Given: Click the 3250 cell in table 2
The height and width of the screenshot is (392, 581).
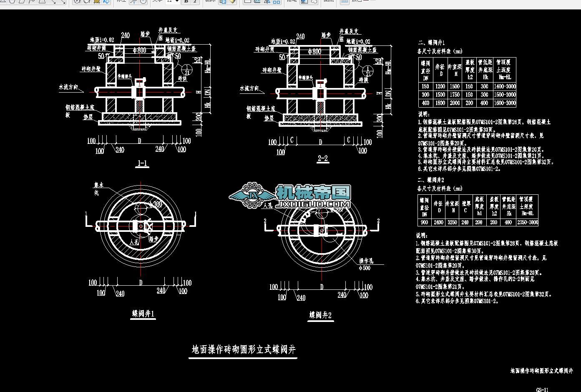Looking at the screenshot, I should (452, 223).
